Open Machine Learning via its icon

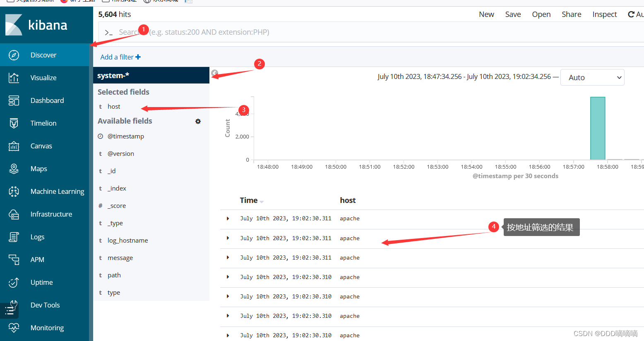pos(14,191)
